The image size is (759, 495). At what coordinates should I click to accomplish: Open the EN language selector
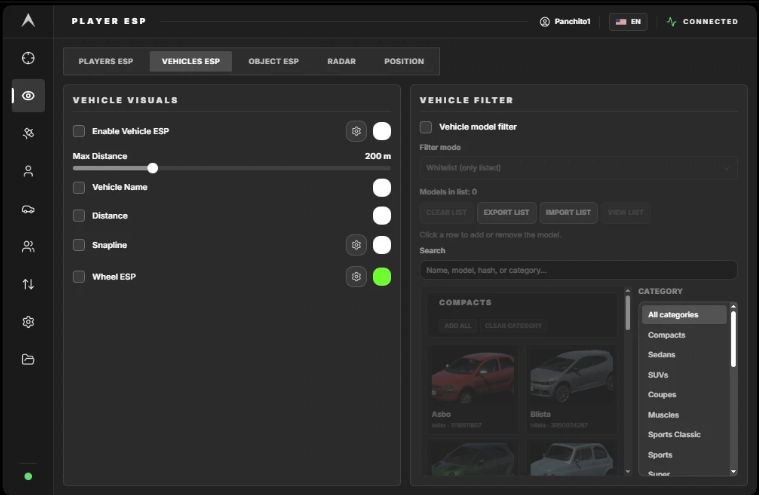coord(628,22)
